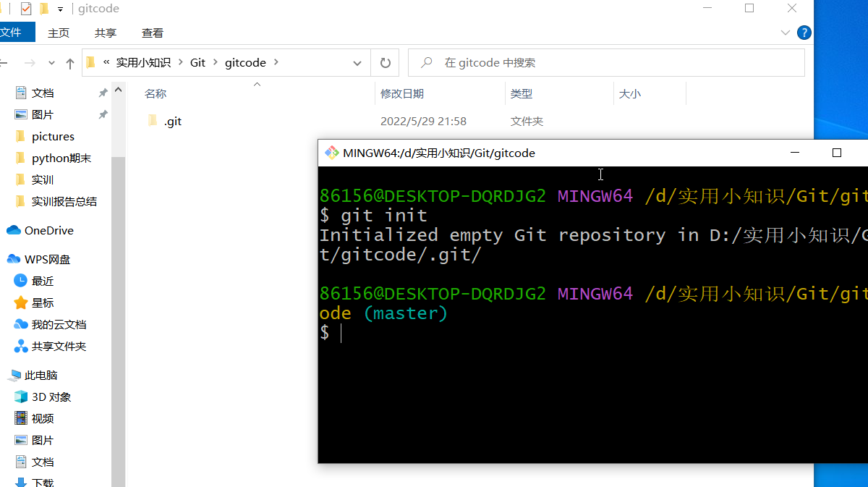Image resolution: width=868 pixels, height=487 pixels.
Task: Click the new folder icon in quick access toolbar
Action: click(x=44, y=9)
